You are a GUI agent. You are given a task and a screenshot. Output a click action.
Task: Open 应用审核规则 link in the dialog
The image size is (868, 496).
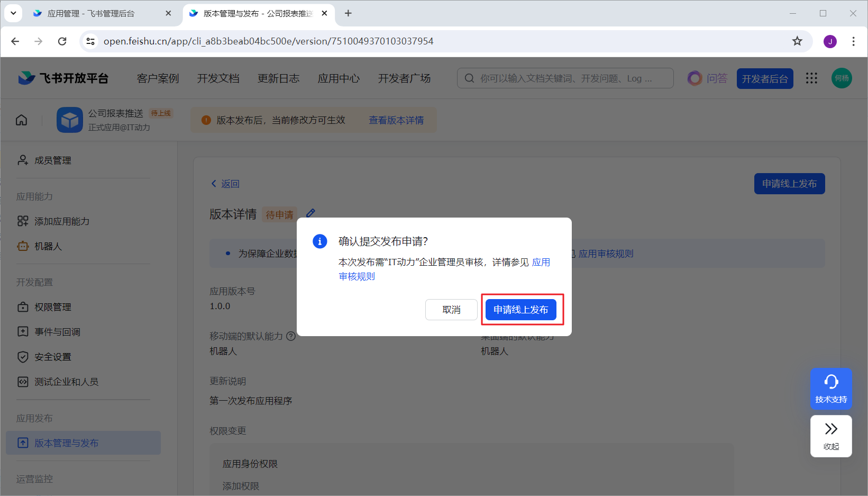point(541,263)
